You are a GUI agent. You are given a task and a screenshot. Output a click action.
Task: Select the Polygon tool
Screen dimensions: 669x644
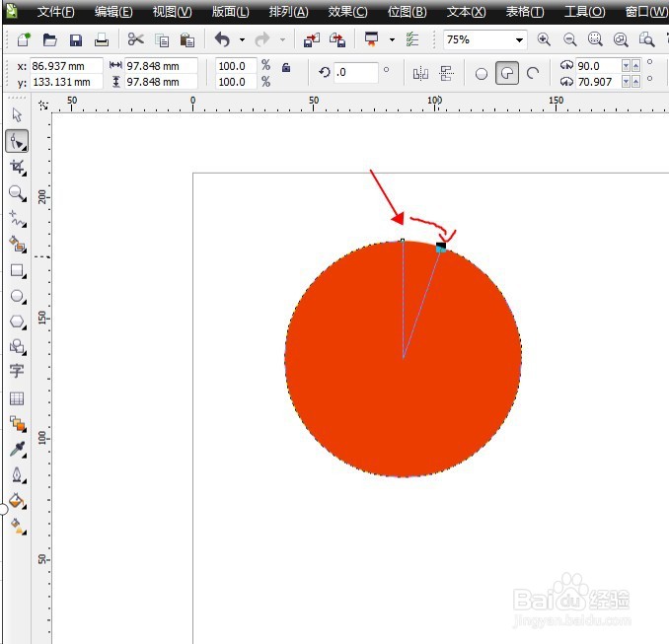tap(18, 322)
